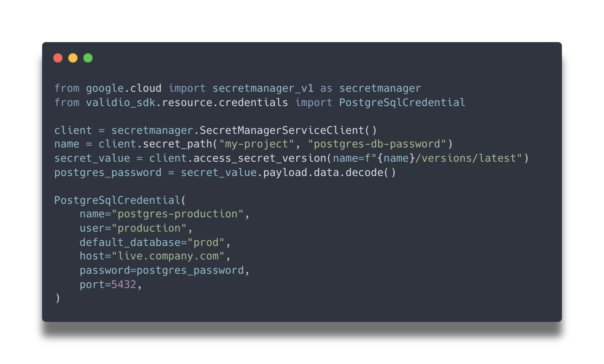
Task: Click the PostgreSqlCredential import name on line two
Action: pyautogui.click(x=402, y=103)
